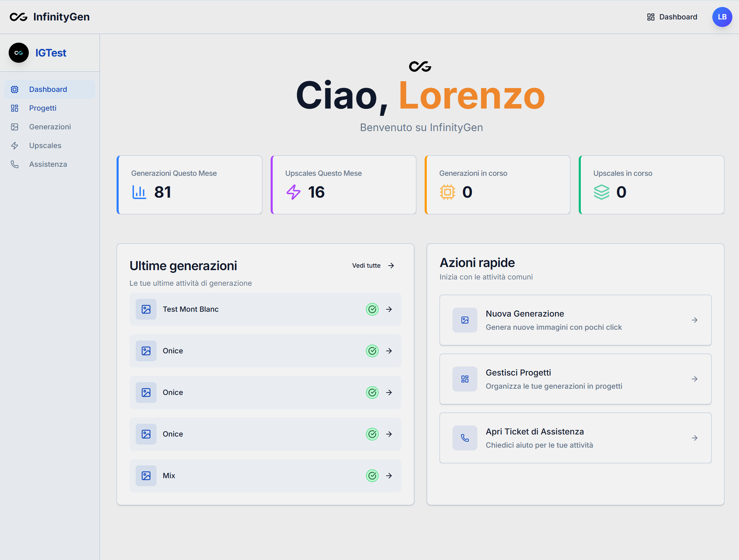Image resolution: width=739 pixels, height=560 pixels.
Task: Click the Generazioni in corso card
Action: click(498, 185)
